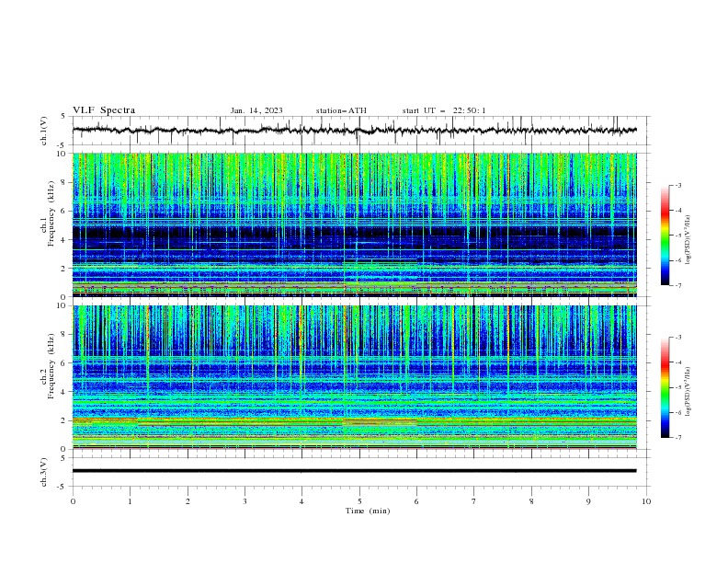Screen dimensions: 728x563
Task: Click the ch.1 PSD color bar
Action: pyautogui.click(x=665, y=236)
